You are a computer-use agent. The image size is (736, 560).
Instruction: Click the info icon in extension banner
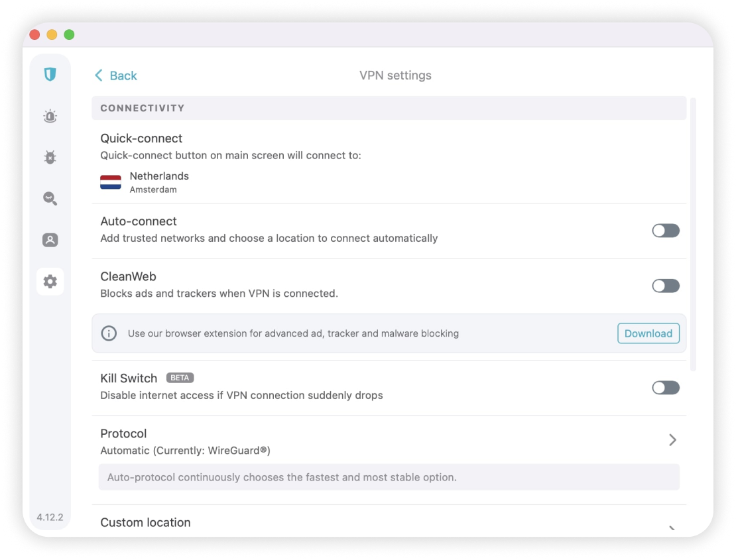click(109, 333)
